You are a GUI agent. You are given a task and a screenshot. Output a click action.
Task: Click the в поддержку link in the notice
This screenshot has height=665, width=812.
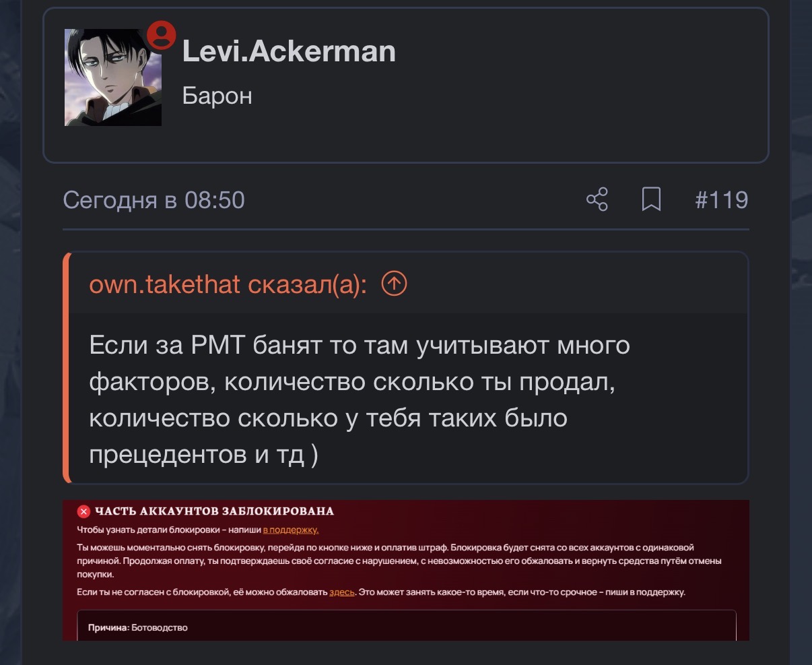point(291,530)
